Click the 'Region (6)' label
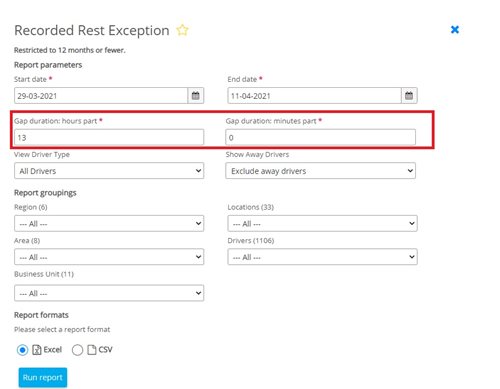The width and height of the screenshot is (500, 389). (31, 207)
